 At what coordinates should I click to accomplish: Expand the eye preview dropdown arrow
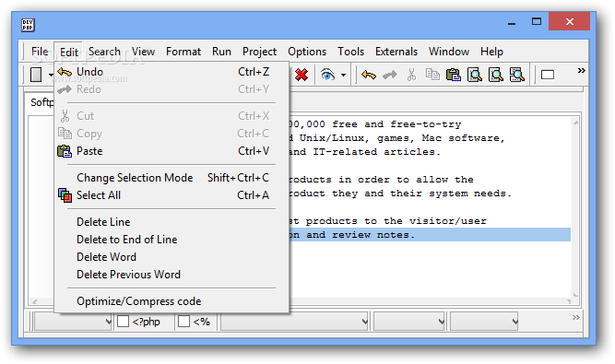(343, 75)
